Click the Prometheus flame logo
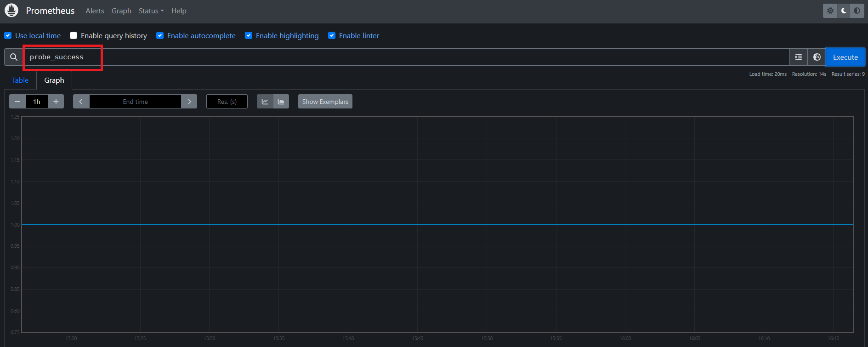 11,11
